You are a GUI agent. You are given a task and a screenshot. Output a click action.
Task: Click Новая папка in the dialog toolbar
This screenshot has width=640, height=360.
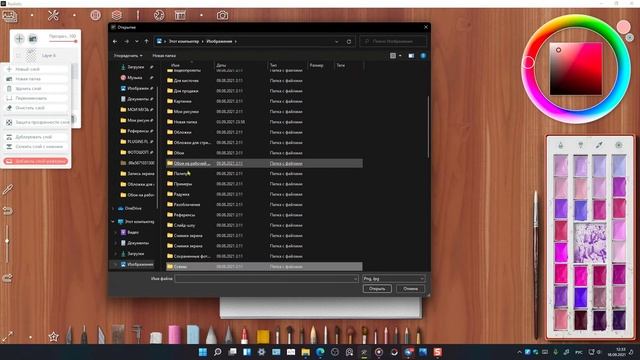pyautogui.click(x=164, y=56)
